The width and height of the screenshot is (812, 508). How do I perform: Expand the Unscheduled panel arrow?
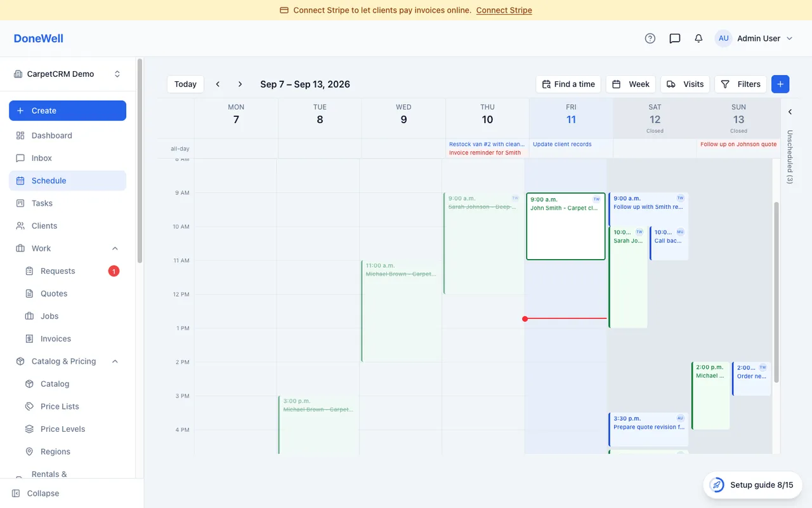pos(790,112)
